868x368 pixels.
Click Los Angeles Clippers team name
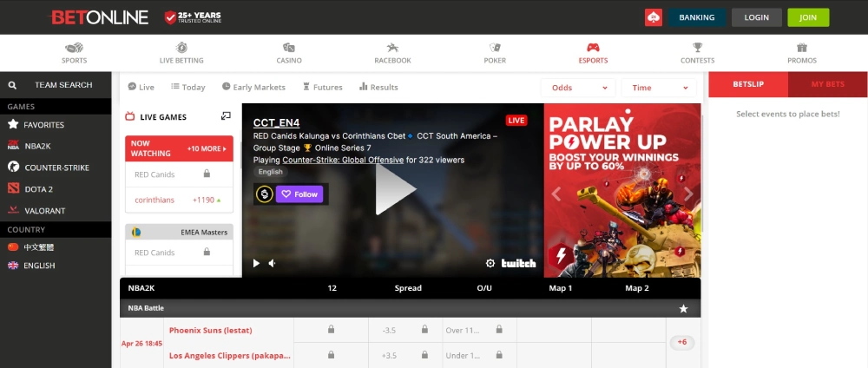pos(230,356)
